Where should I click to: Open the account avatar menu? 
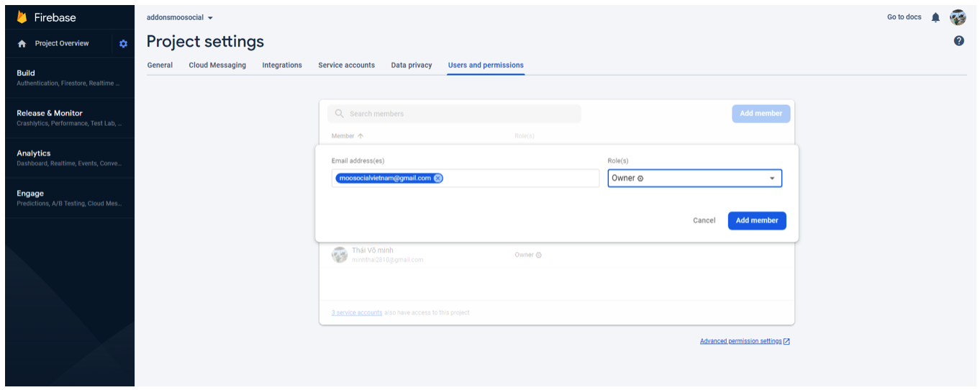pos(958,17)
